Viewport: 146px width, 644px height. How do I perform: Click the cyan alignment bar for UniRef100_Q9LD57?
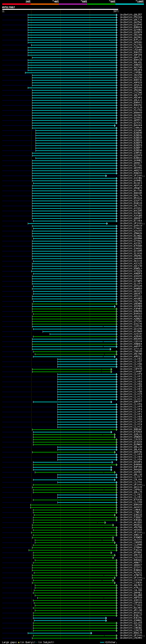pyautogui.click(x=72, y=15)
